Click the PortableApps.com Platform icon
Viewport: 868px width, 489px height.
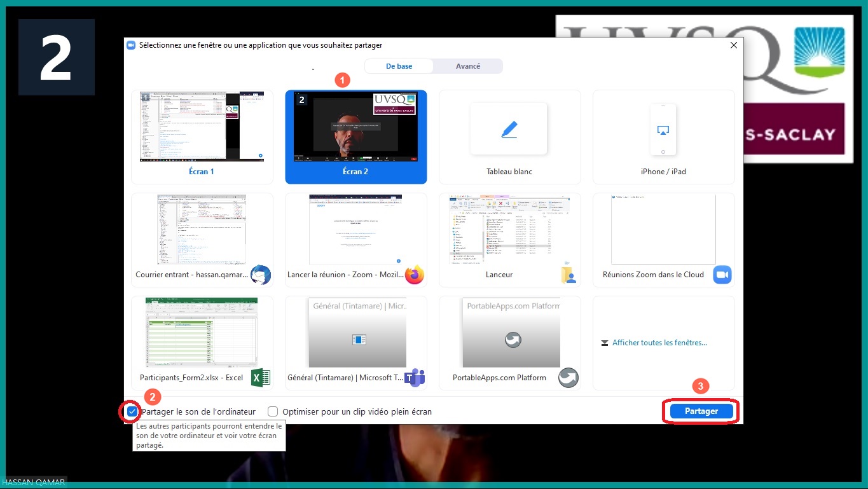pyautogui.click(x=568, y=378)
